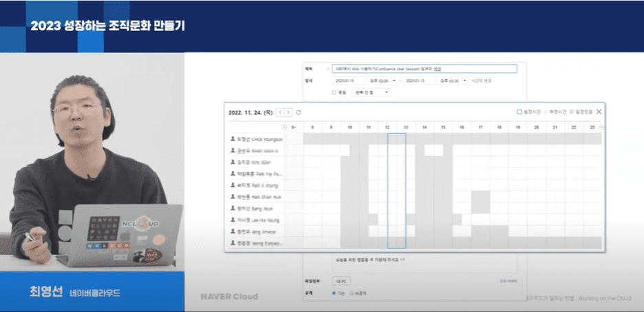Image resolution: width=644 pixels, height=312 pixels.
Task: Click person icon next to Bang Jieun
Action: pyautogui.click(x=232, y=208)
